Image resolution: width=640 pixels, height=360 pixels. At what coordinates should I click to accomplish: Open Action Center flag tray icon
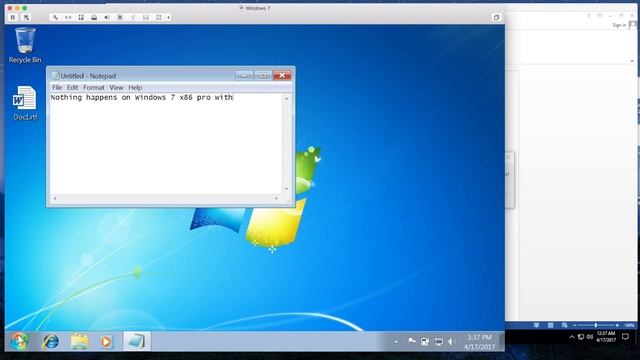click(x=412, y=341)
